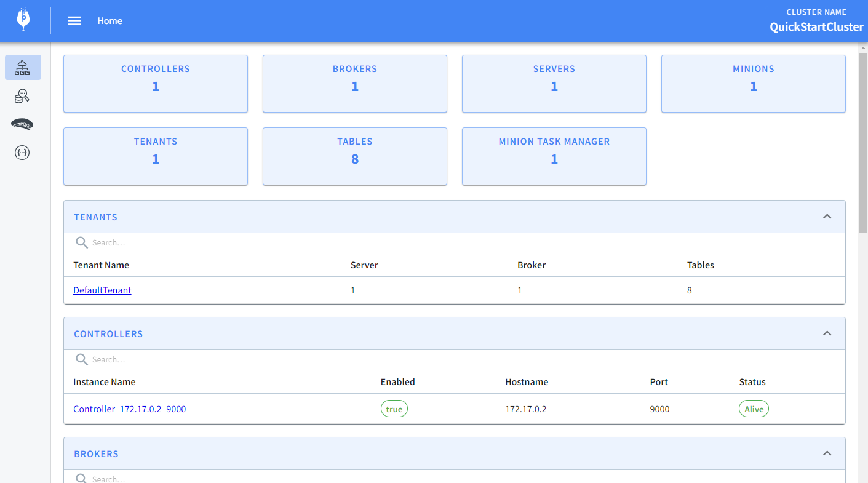This screenshot has width=868, height=483.
Task: Click the Tables count card
Action: click(354, 156)
